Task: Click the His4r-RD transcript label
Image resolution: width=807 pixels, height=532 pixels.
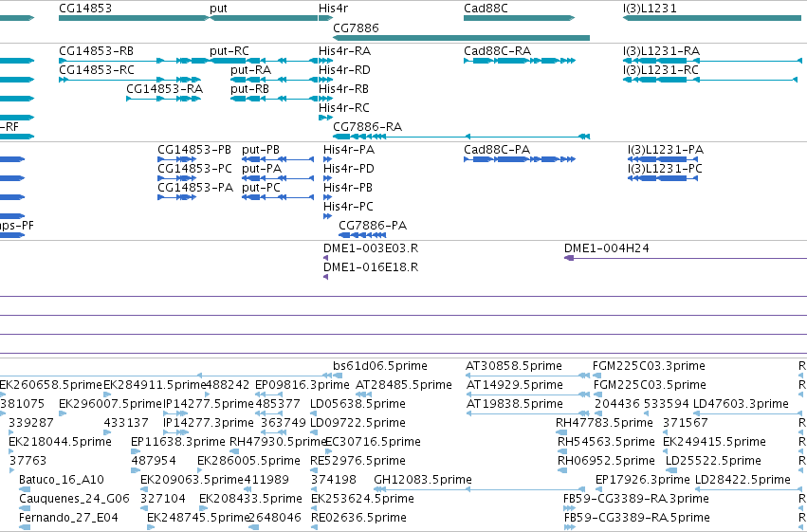Action: (344, 70)
